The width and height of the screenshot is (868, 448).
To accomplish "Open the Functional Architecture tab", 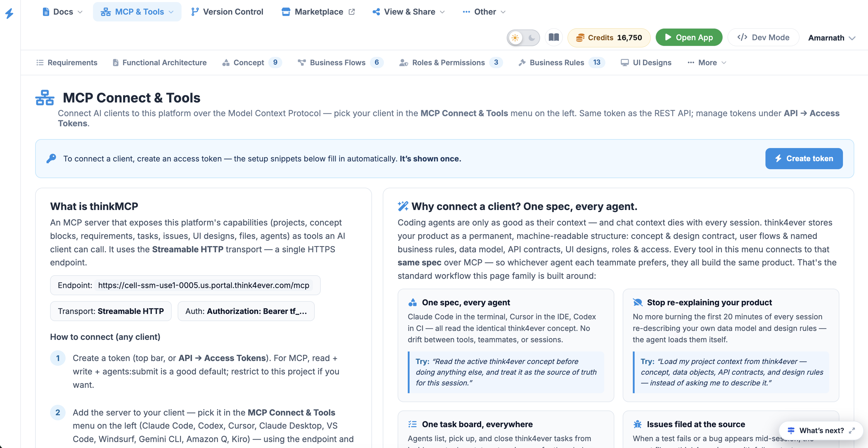I will pos(159,63).
